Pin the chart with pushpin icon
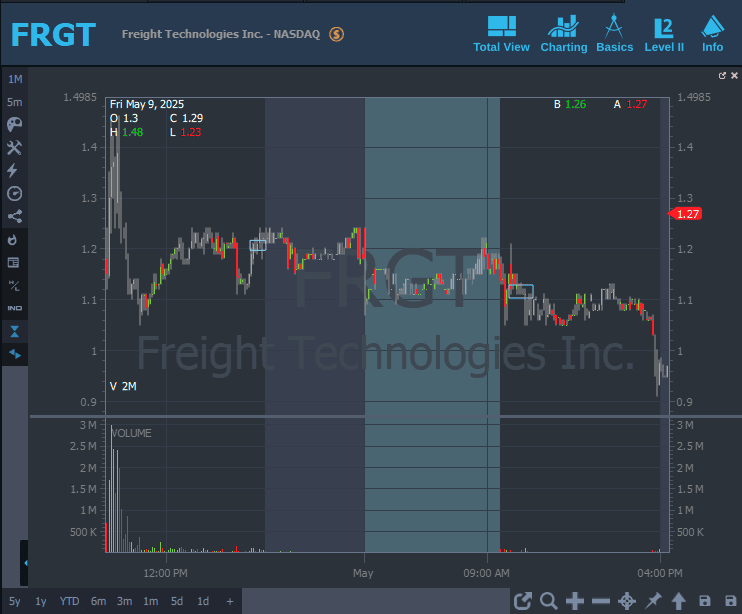The height and width of the screenshot is (614, 742). tap(653, 601)
